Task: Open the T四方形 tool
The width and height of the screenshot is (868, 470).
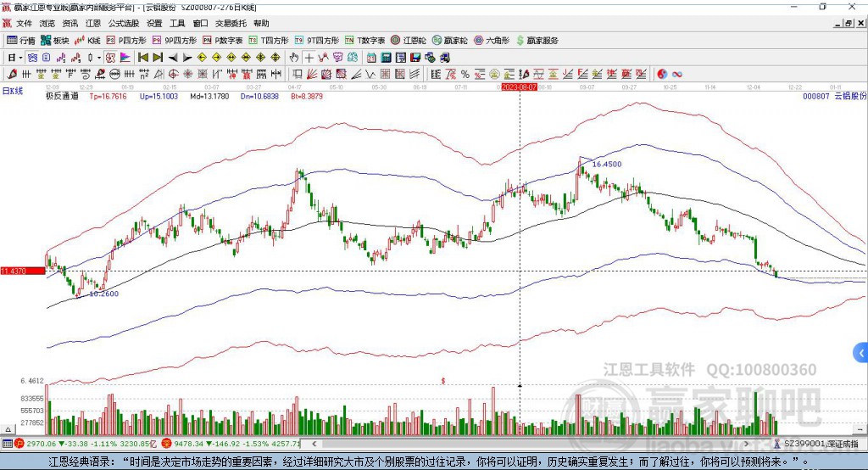Action: point(269,41)
